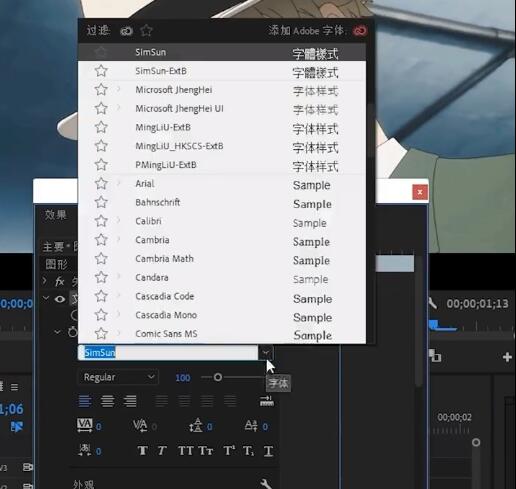Viewport: 516px width, 489px height.
Task: Open the font family dropdown arrow
Action: point(266,353)
